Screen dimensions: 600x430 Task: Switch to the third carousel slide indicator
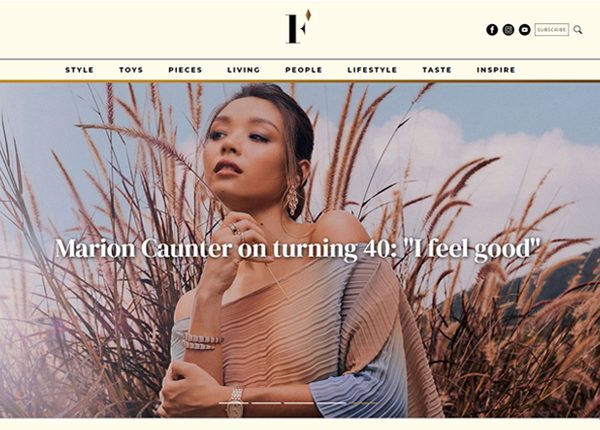(x=299, y=403)
